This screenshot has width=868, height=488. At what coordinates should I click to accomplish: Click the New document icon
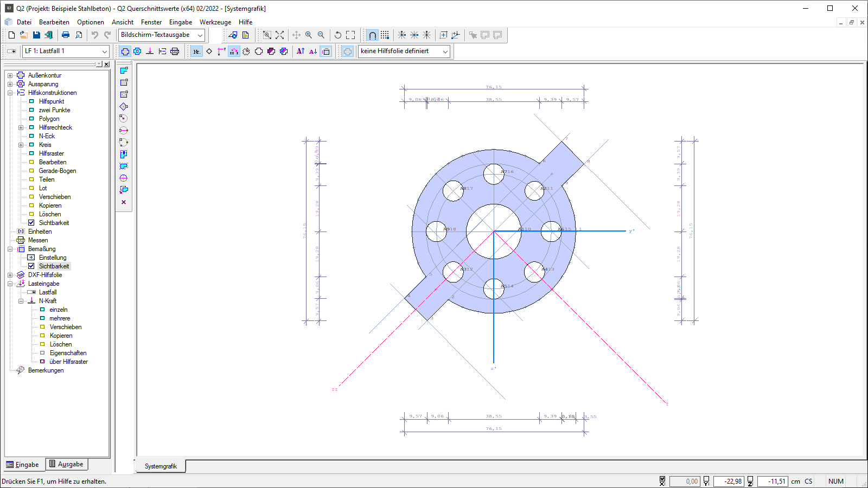point(11,35)
